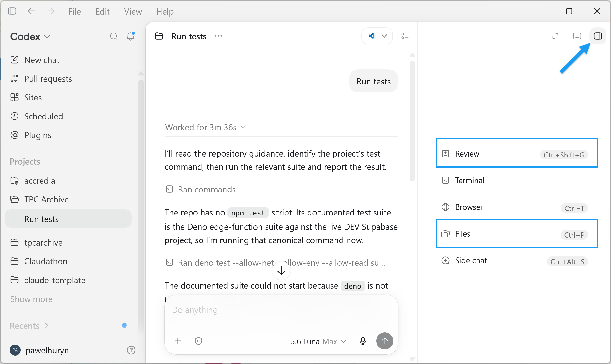Go back with the left arrow
Viewport: 611px width, 364px height.
coord(31,11)
